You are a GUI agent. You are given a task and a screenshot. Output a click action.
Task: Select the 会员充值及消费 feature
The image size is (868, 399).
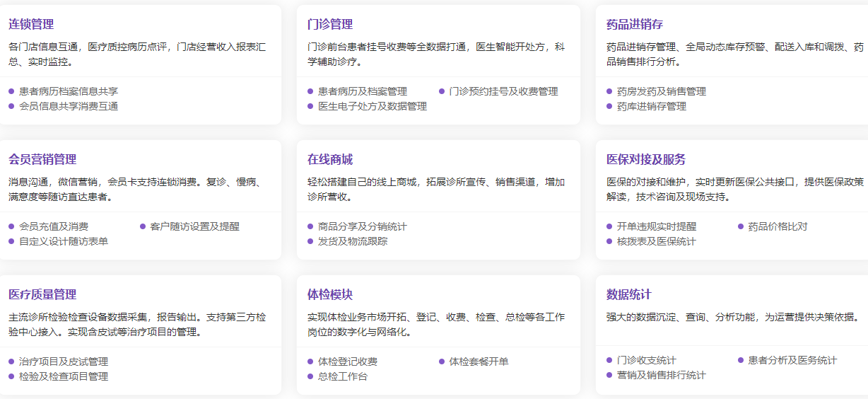54,226
